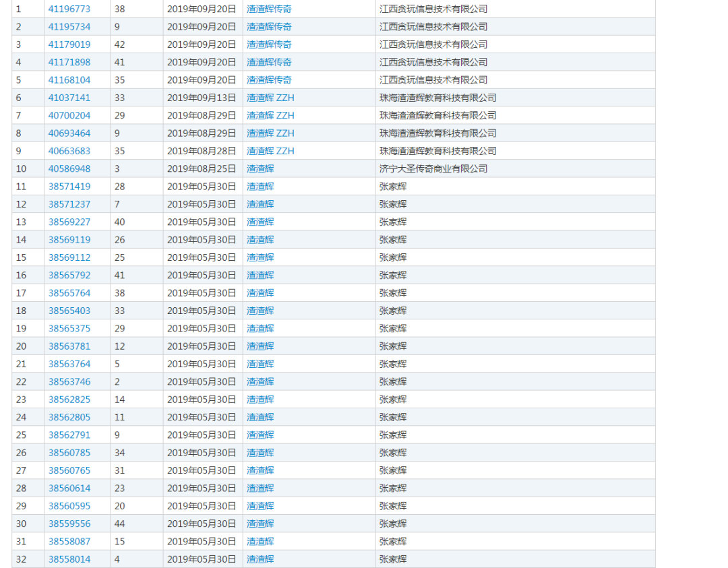Open application number 40586948
This screenshot has height=568, width=728.
pos(69,169)
